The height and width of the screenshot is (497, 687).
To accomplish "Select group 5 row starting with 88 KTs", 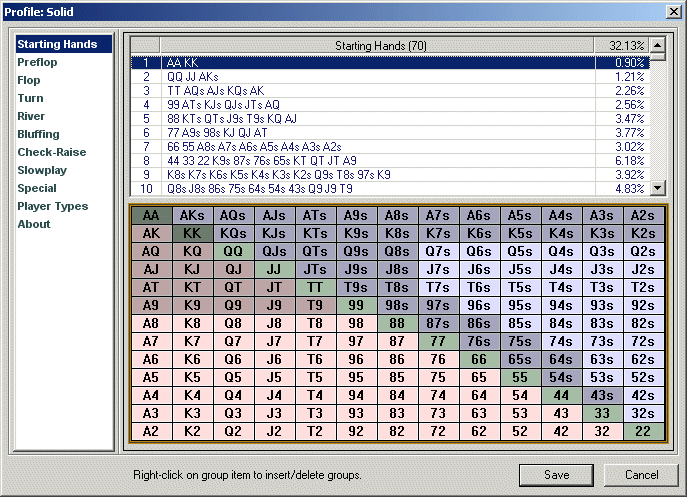I will click(x=390, y=119).
